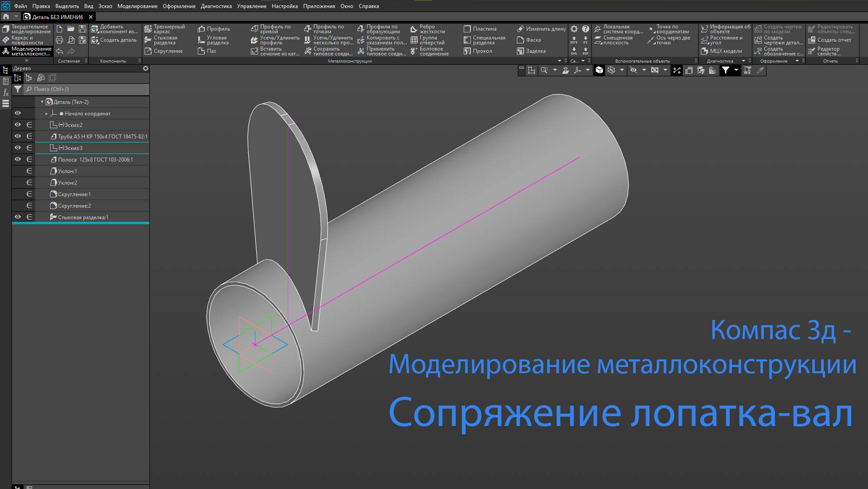Image resolution: width=868 pixels, height=489 pixels.
Task: Create a new document icon
Action: (59, 28)
